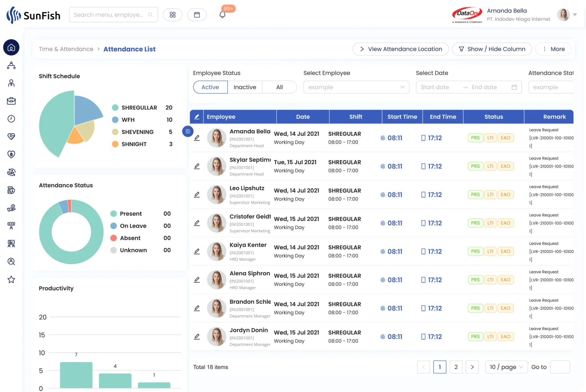Open the 10 / page size dropdown
Viewport: 586px width, 392px height.
(x=506, y=367)
